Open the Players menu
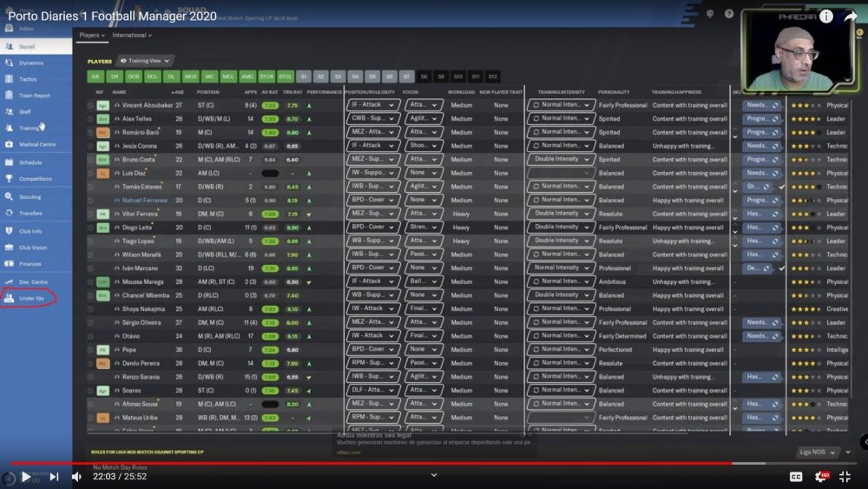This screenshot has height=489, width=868. coord(92,35)
